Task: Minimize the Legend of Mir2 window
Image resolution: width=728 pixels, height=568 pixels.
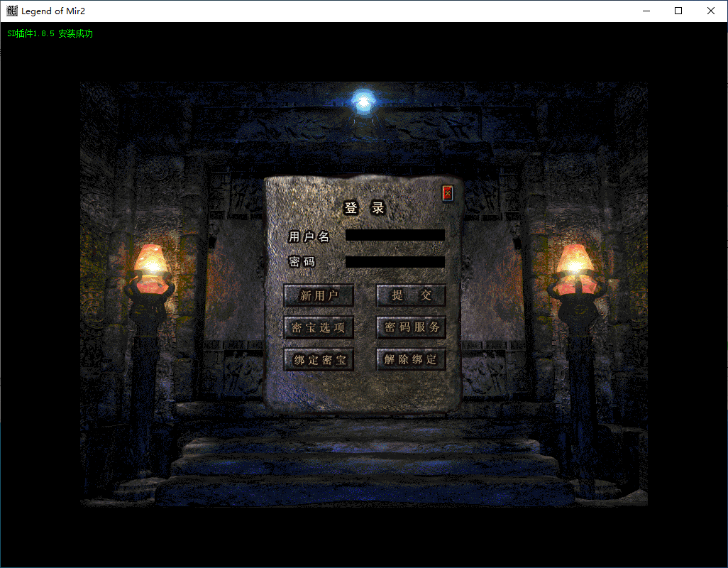Action: [646, 11]
